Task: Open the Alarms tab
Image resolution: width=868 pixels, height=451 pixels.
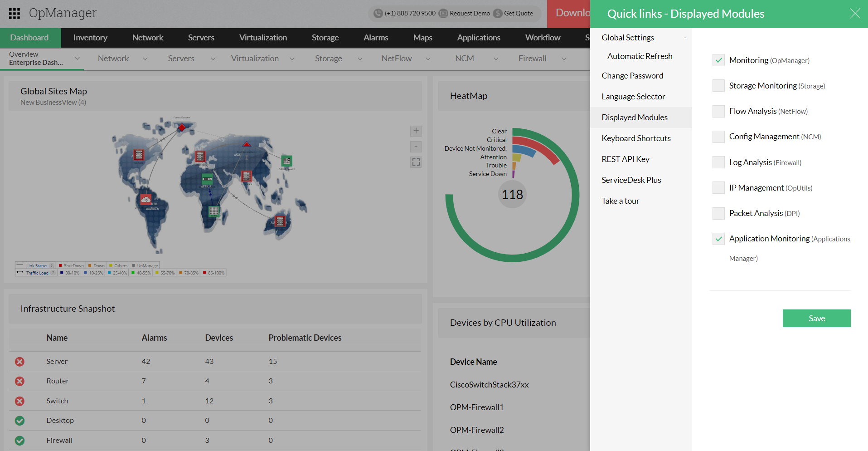Action: click(375, 38)
